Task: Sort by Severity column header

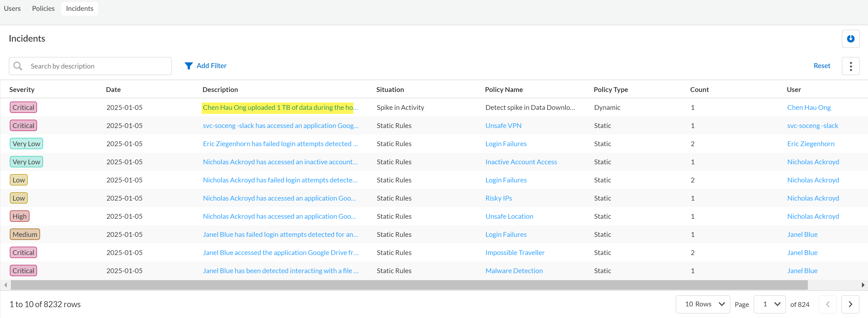Action: click(22, 90)
